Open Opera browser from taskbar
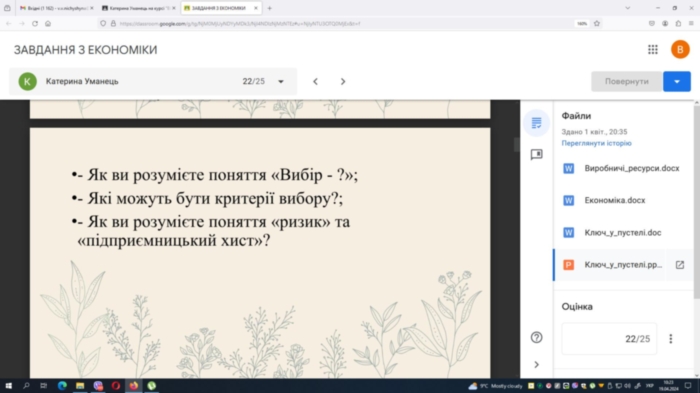 (x=116, y=386)
